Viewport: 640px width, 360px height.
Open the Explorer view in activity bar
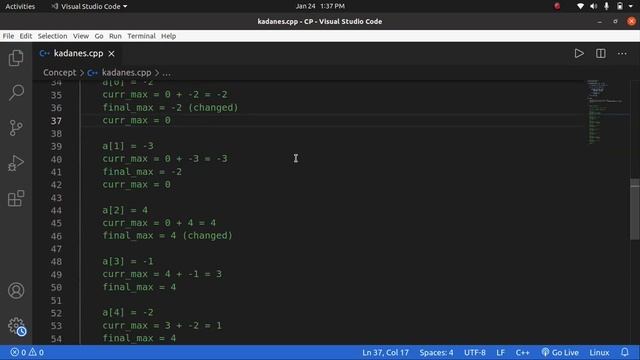point(16,58)
